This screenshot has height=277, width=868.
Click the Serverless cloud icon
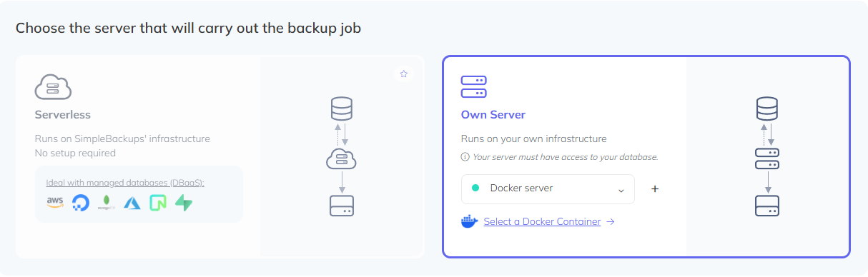(54, 87)
